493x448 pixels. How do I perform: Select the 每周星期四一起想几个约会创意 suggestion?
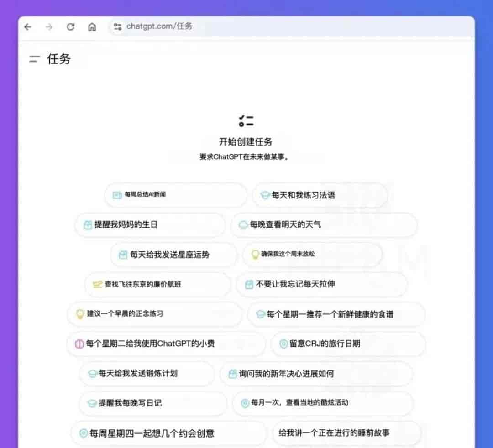click(168, 433)
